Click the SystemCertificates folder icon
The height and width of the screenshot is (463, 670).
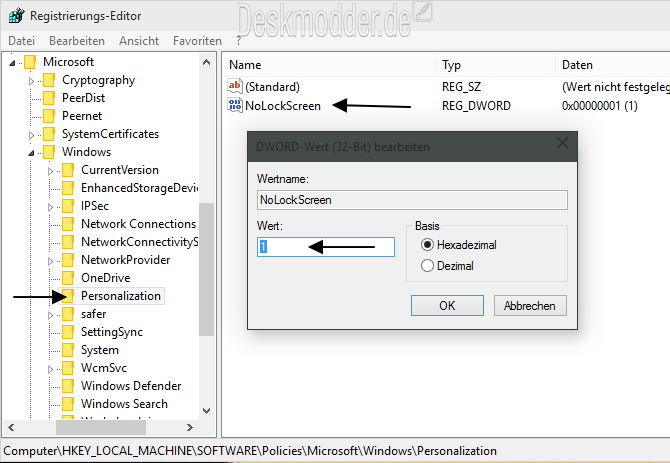tap(49, 134)
